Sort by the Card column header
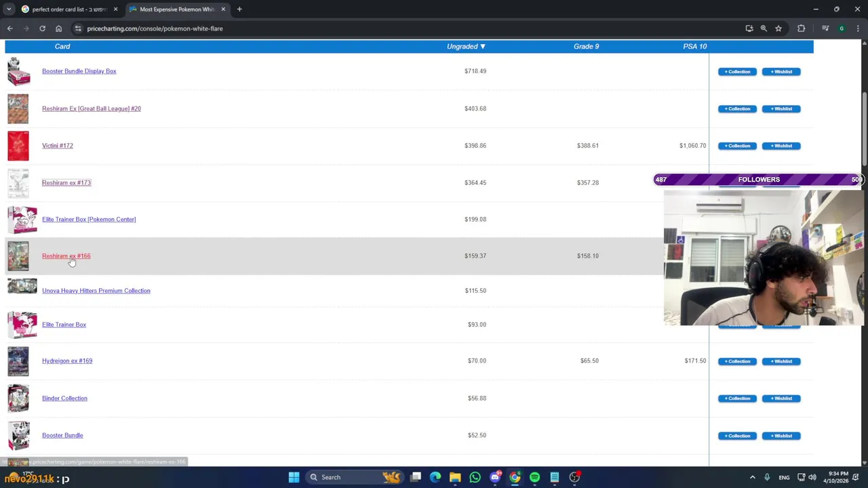This screenshot has width=868, height=488. click(x=62, y=46)
